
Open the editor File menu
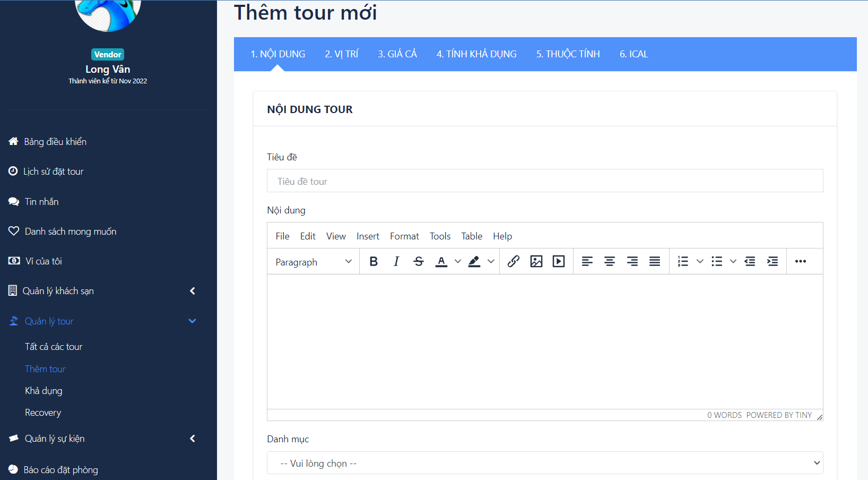click(x=282, y=236)
